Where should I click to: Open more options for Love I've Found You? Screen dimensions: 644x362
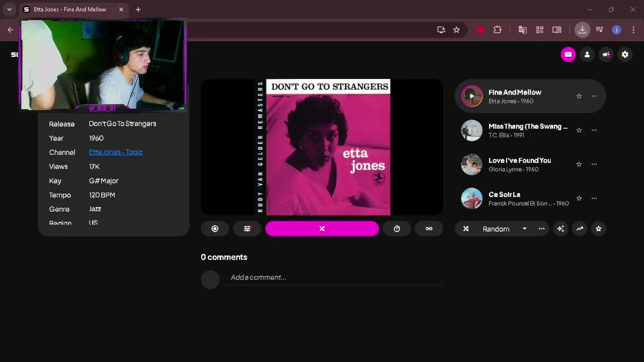tap(594, 164)
